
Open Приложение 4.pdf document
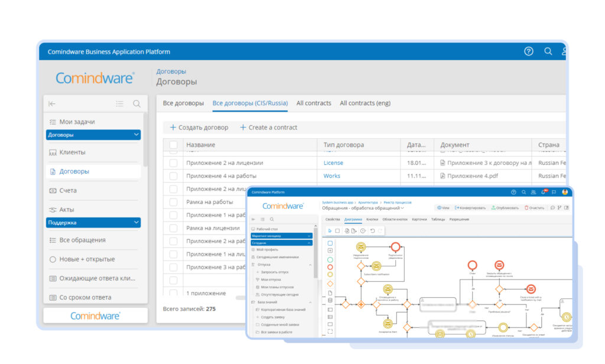click(x=469, y=176)
